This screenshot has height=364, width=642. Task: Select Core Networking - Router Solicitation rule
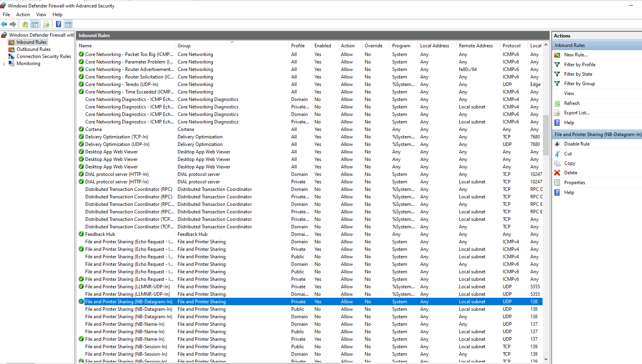310,77
